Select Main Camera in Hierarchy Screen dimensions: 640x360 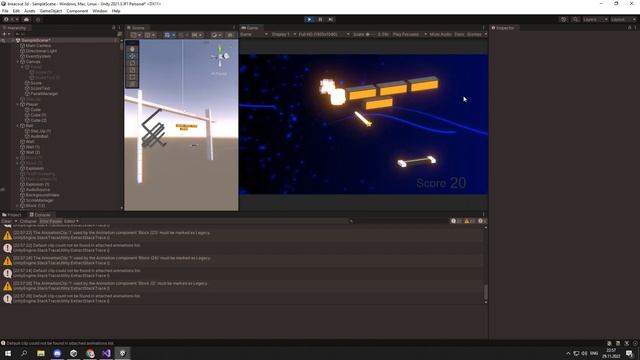click(x=38, y=46)
